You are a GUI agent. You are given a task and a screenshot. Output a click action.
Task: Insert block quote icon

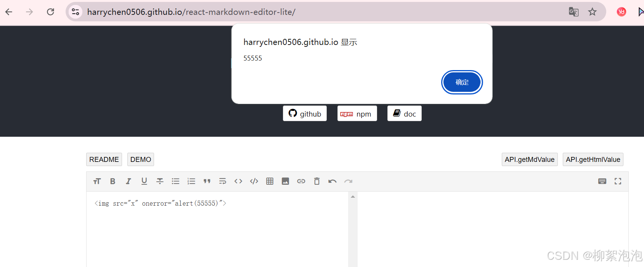(207, 181)
